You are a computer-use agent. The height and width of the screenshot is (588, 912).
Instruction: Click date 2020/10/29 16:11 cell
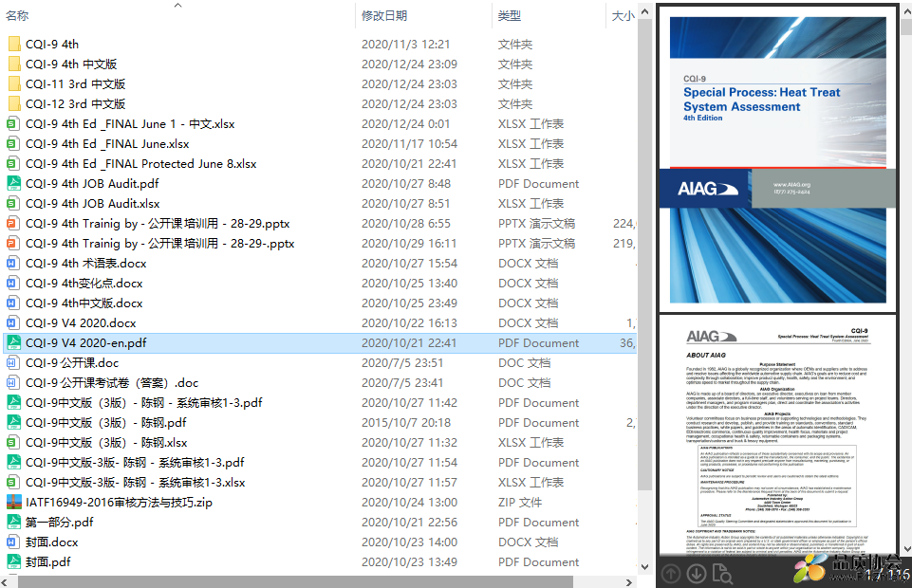pyautogui.click(x=409, y=244)
